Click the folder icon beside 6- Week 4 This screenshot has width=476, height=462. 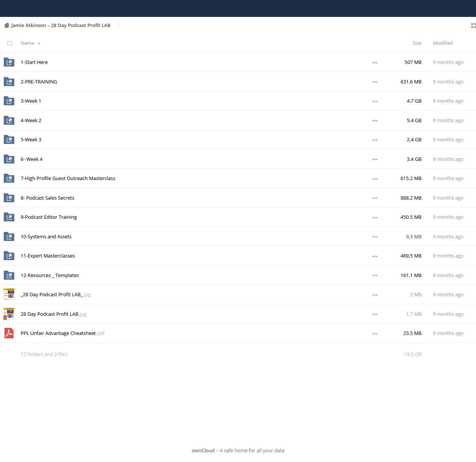point(9,159)
